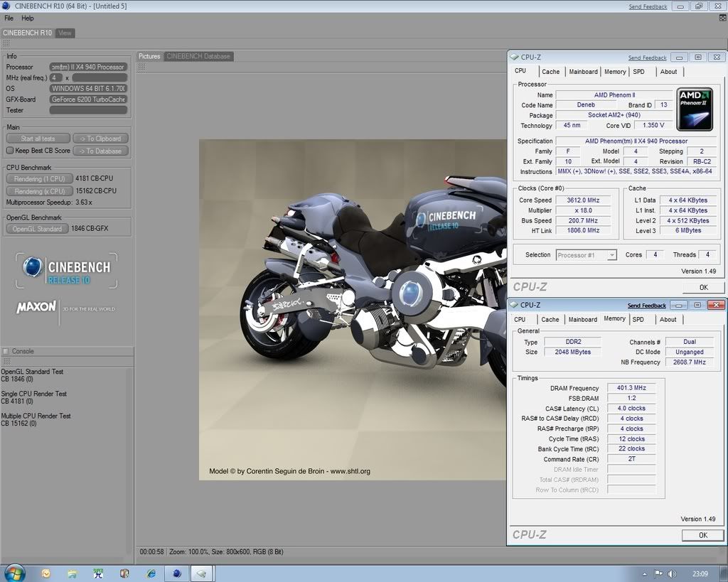Open Cache tab in lower CPU-Z window

pyautogui.click(x=550, y=319)
